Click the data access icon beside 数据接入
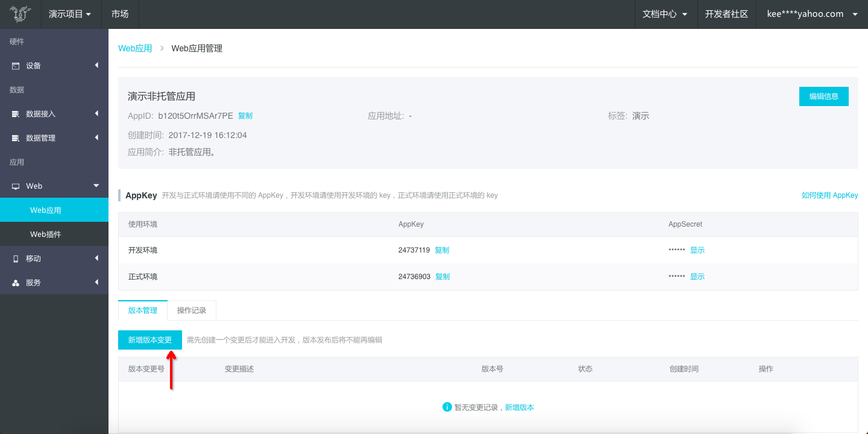The height and width of the screenshot is (434, 868). click(16, 114)
